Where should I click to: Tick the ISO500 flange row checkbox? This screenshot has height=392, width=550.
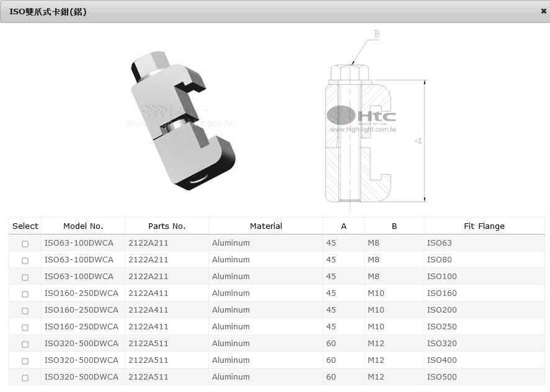[x=25, y=378]
